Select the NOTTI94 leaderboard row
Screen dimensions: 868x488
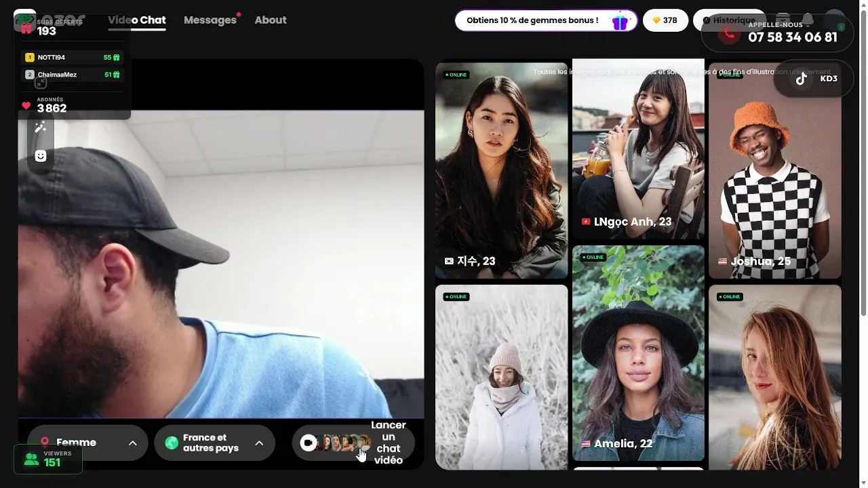coord(73,58)
